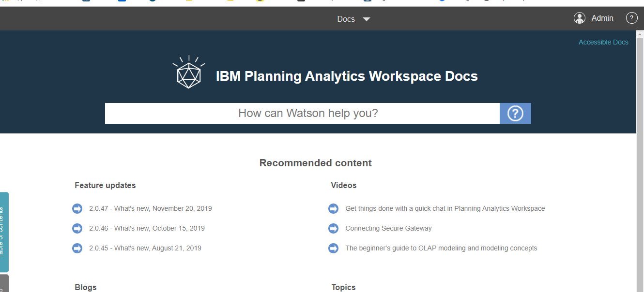Click the gray side tab below Table of contents
The image size is (644, 292).
point(4,283)
